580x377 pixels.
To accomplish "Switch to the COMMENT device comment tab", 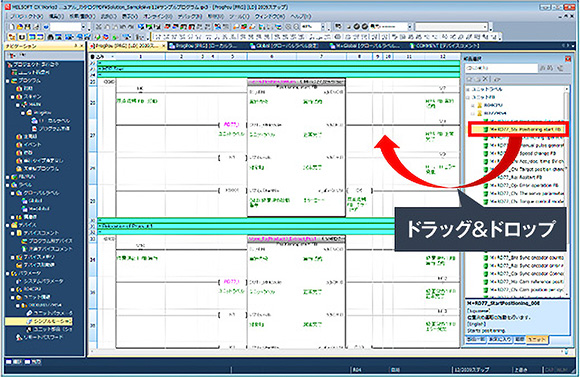I will click(x=444, y=46).
